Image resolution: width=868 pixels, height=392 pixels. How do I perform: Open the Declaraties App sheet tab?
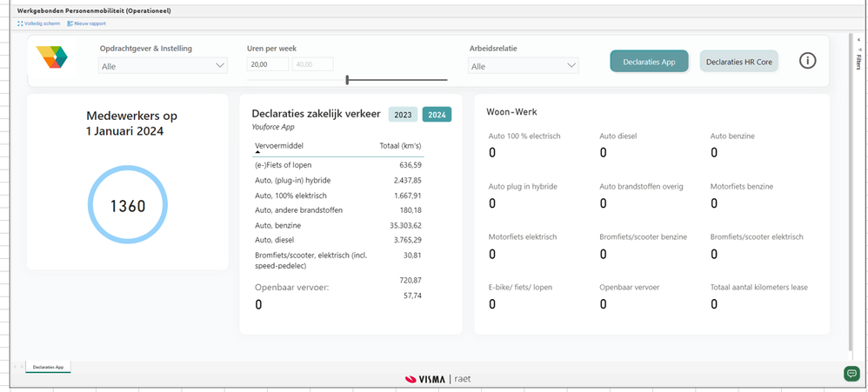pos(48,367)
